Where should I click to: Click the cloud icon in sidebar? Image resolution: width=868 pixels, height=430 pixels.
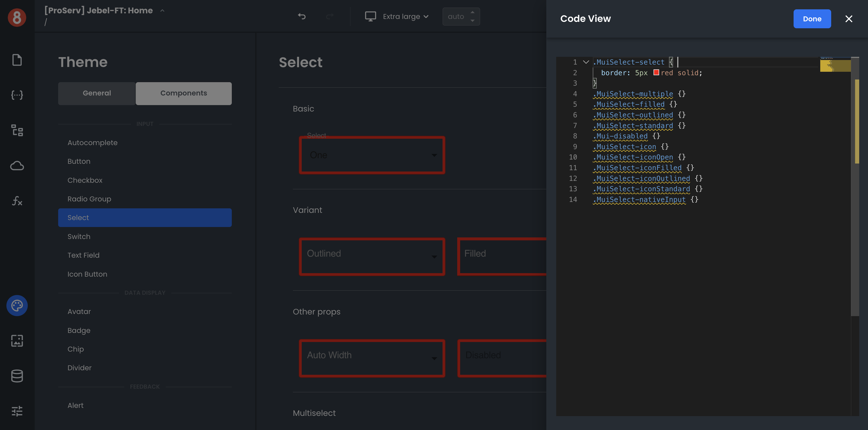tap(17, 166)
